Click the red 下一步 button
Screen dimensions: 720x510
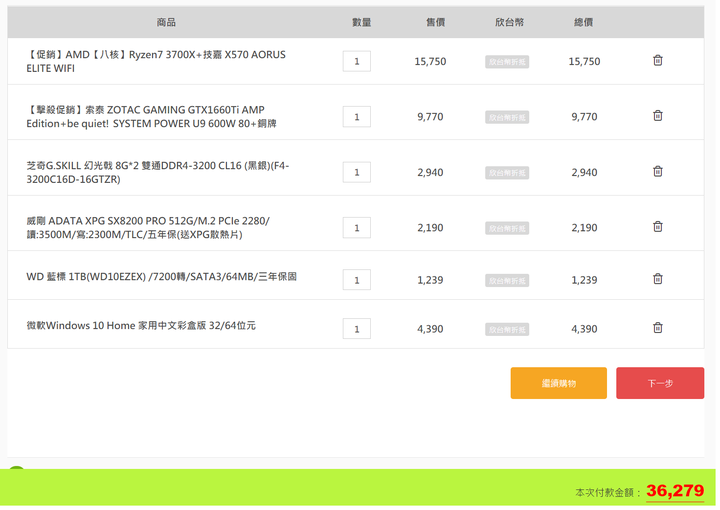click(660, 383)
